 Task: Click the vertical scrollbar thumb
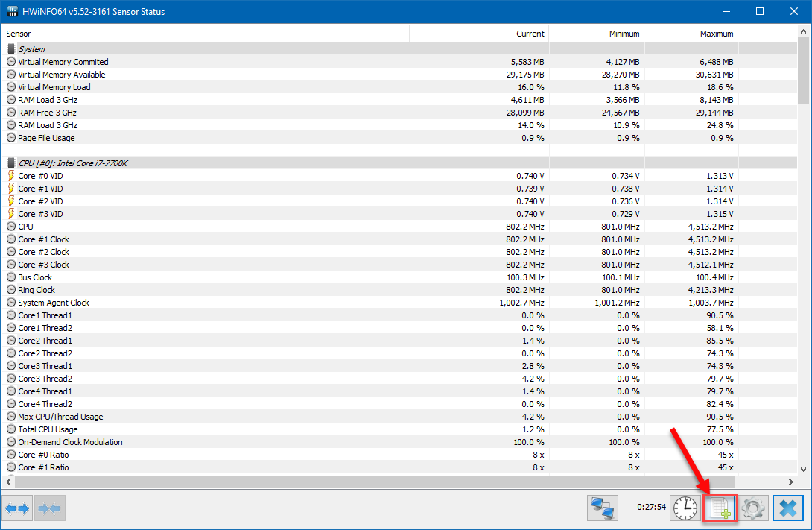(x=803, y=71)
